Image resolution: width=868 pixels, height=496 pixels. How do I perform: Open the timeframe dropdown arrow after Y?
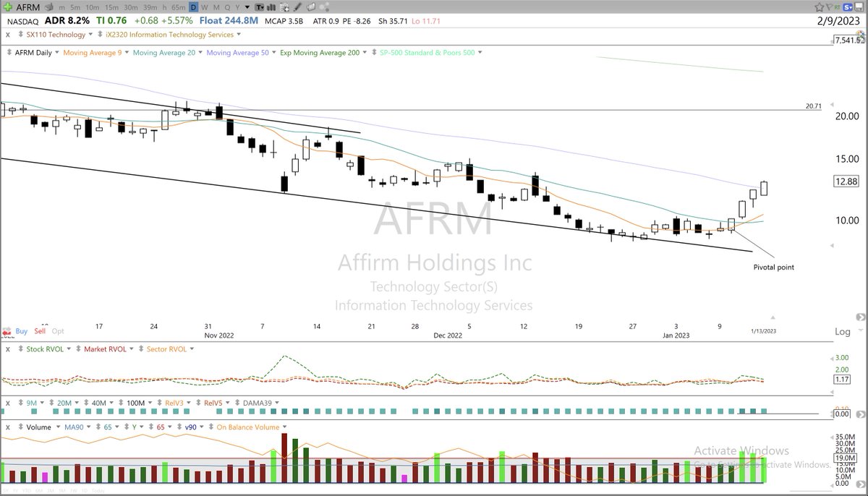[x=247, y=7]
